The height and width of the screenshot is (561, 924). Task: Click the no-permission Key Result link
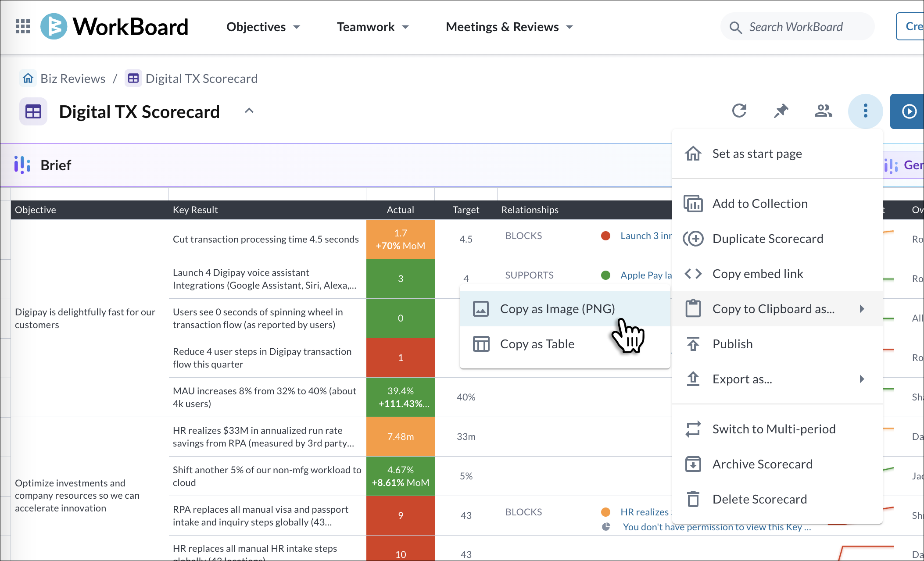point(717,527)
